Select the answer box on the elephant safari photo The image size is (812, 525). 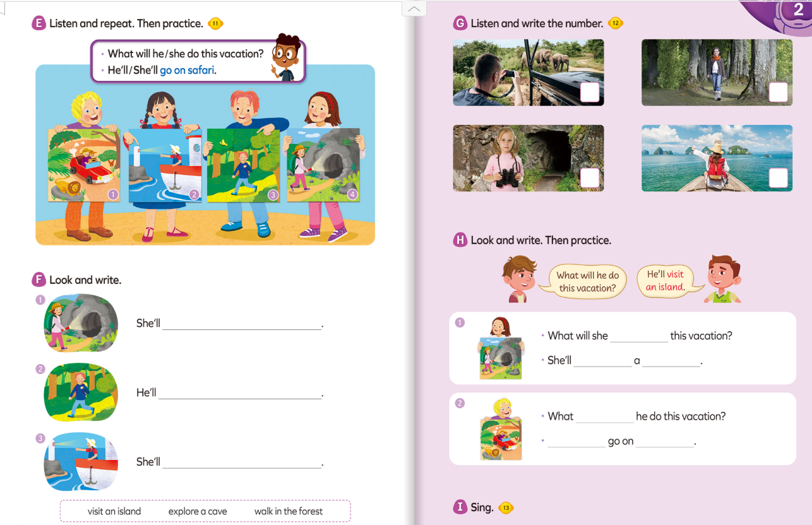(589, 93)
